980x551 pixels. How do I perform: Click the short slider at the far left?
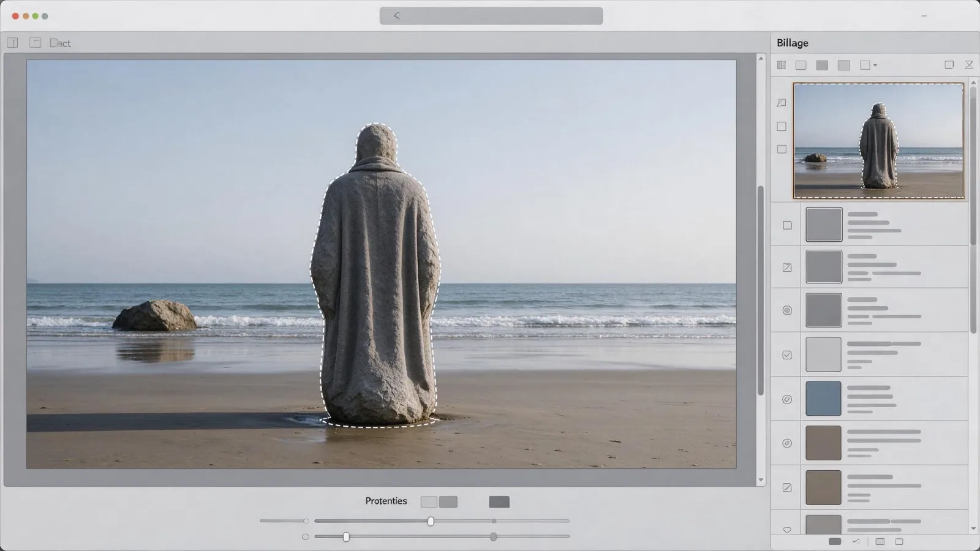284,521
